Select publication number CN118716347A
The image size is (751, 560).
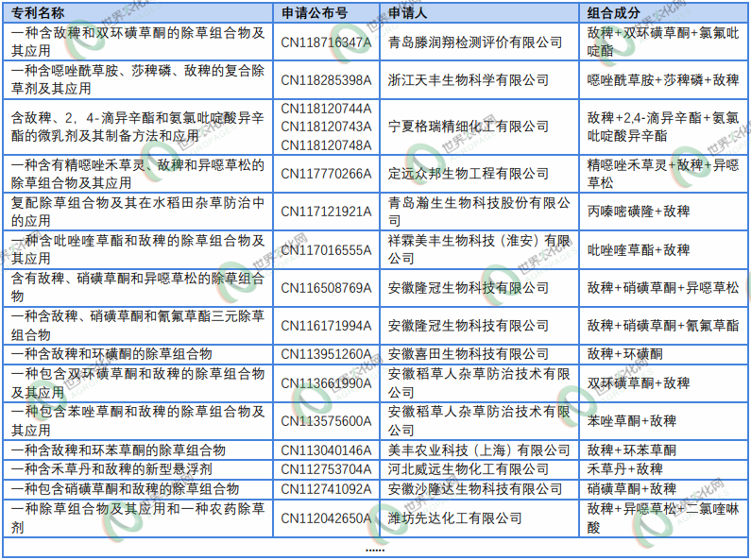coord(326,42)
